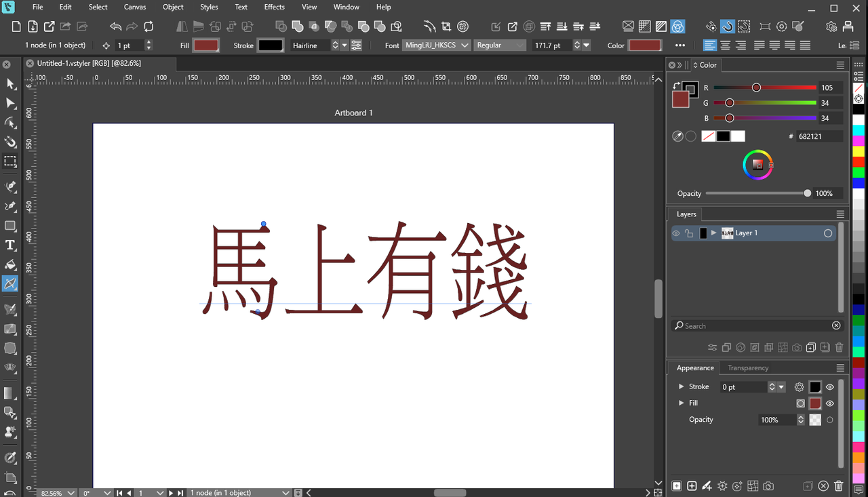This screenshot has width=868, height=497.
Task: Click the three-dots more options button
Action: (680, 45)
